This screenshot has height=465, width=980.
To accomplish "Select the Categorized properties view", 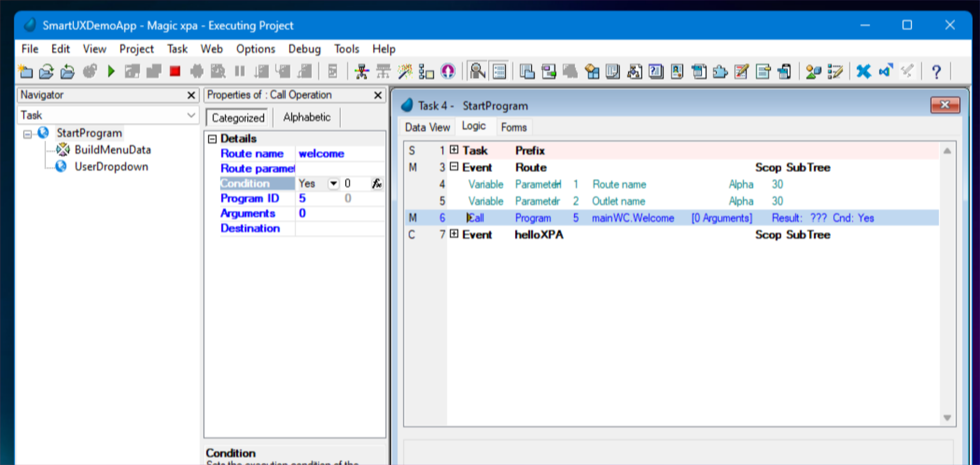I will coord(236,117).
